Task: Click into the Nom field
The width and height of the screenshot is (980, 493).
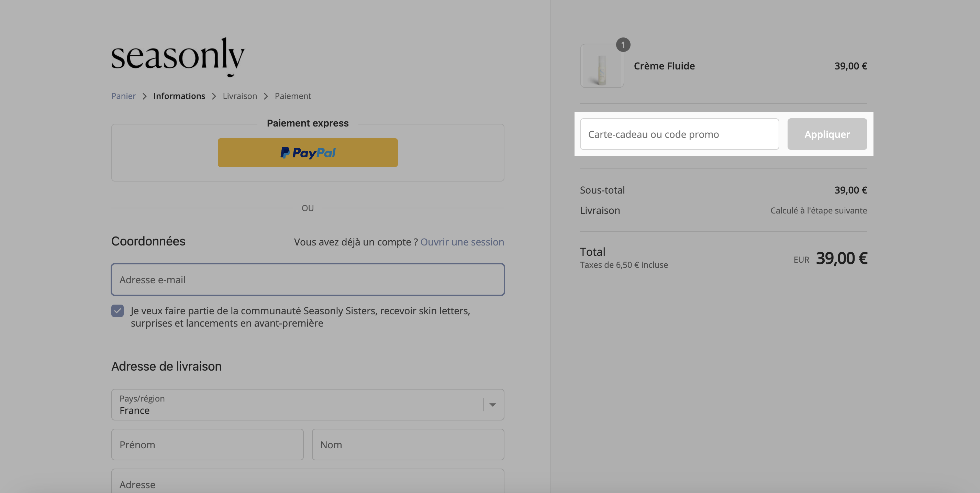Action: point(408,445)
